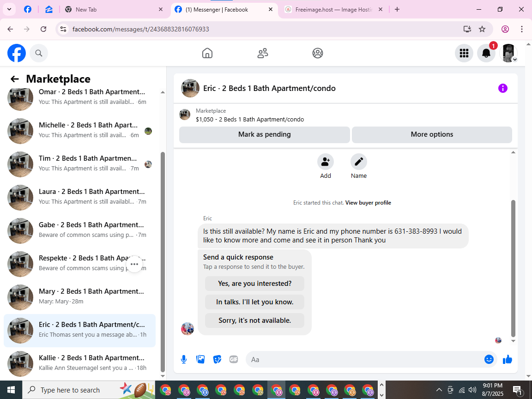Click the Facebook search magnifier icon
The height and width of the screenshot is (399, 532).
coord(39,53)
